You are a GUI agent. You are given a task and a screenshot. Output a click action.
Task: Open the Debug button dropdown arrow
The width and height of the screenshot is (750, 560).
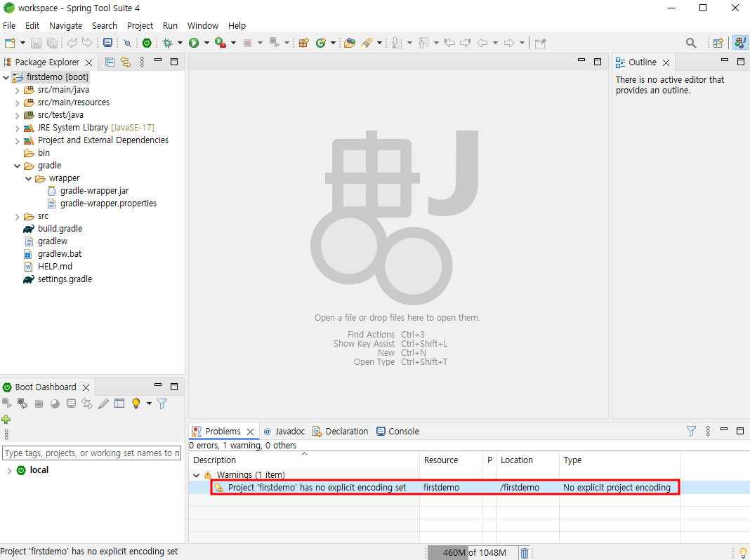[x=180, y=43]
